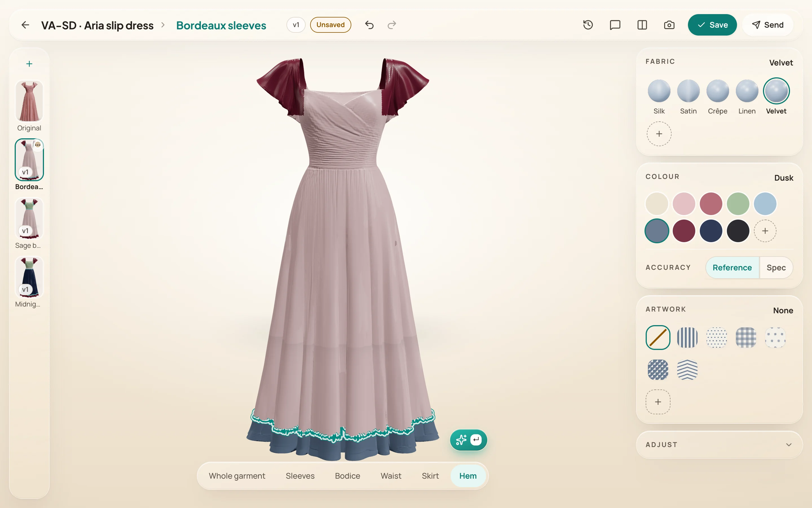This screenshot has height=508, width=812.
Task: Open the comments speech bubble icon
Action: 615,25
